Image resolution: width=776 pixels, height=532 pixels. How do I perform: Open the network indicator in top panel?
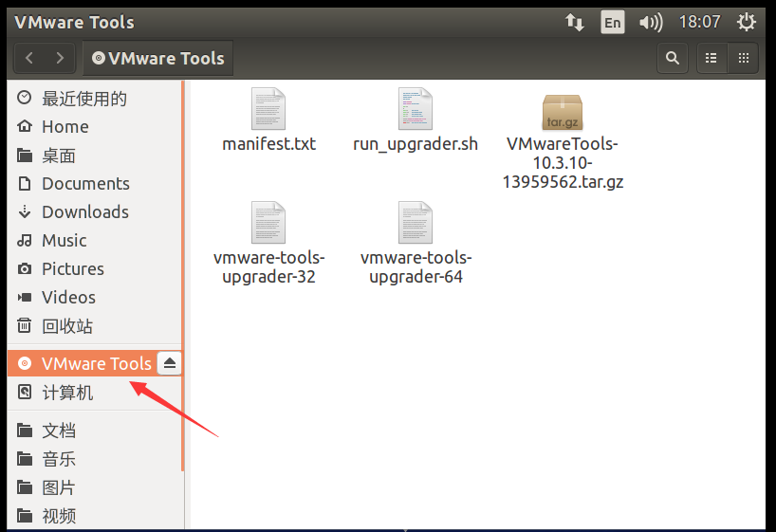pos(575,22)
